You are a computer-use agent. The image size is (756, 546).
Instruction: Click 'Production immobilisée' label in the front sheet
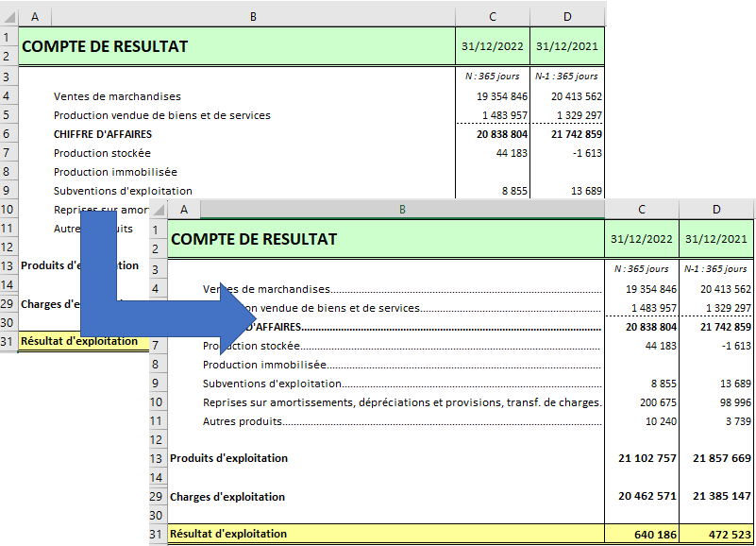(x=264, y=365)
